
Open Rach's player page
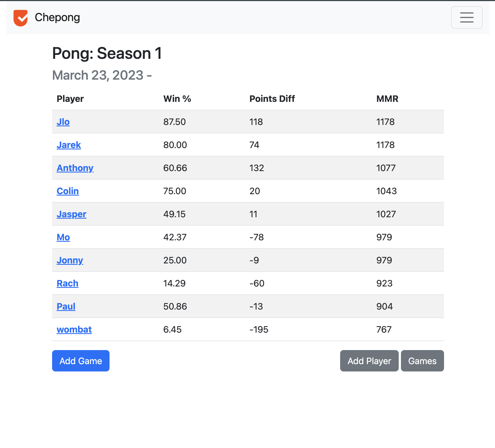pos(67,283)
